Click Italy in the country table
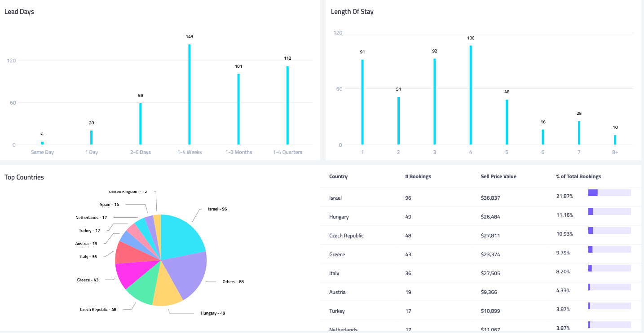Screen dimensions: 644x333 [334, 273]
